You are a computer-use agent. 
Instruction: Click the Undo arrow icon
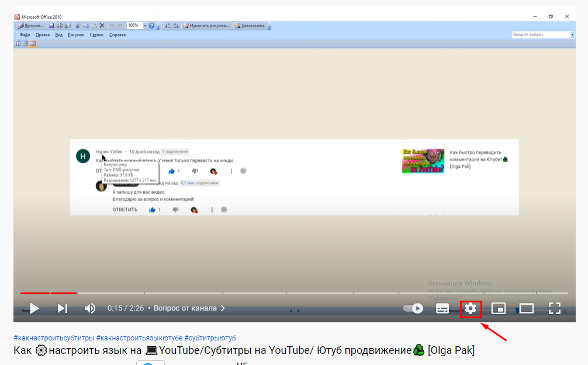pyautogui.click(x=112, y=26)
